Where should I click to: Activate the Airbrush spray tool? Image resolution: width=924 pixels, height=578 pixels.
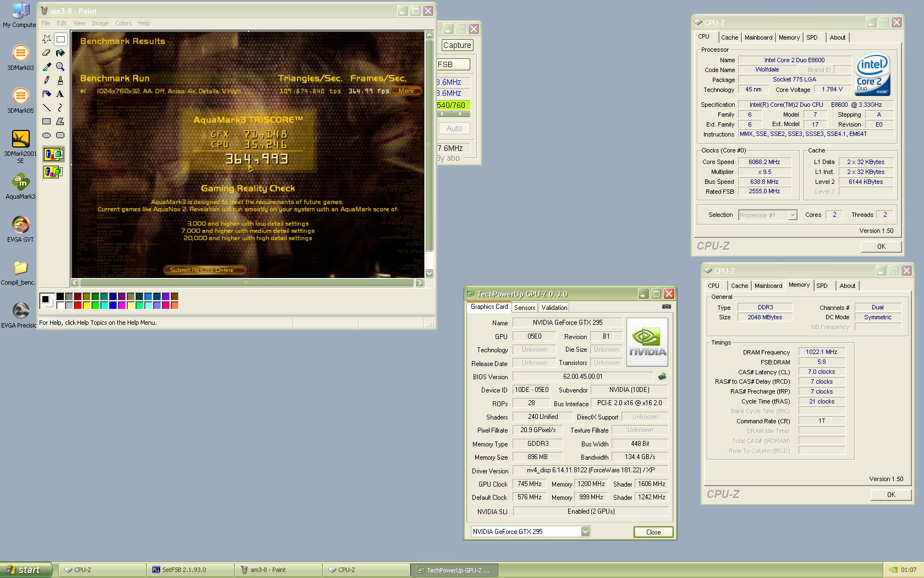click(47, 94)
